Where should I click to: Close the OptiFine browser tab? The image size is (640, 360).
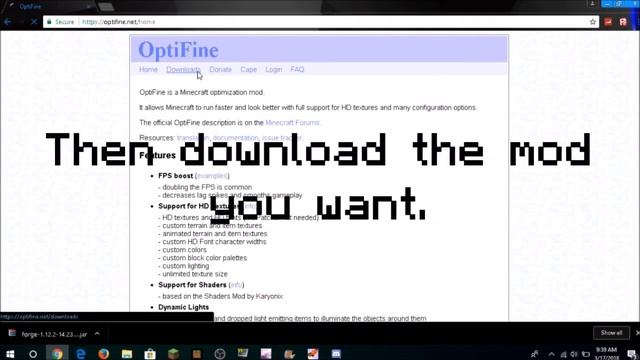tap(89, 7)
